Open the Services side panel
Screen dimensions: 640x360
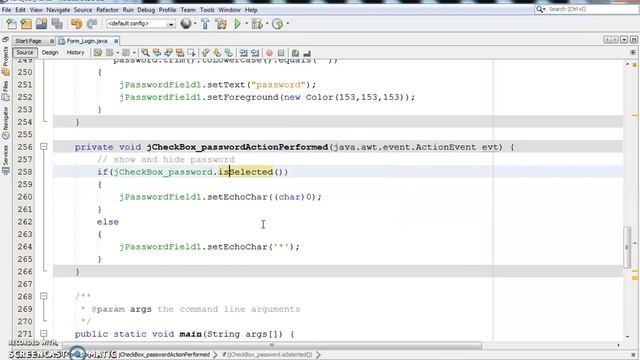pyautogui.click(x=5, y=159)
